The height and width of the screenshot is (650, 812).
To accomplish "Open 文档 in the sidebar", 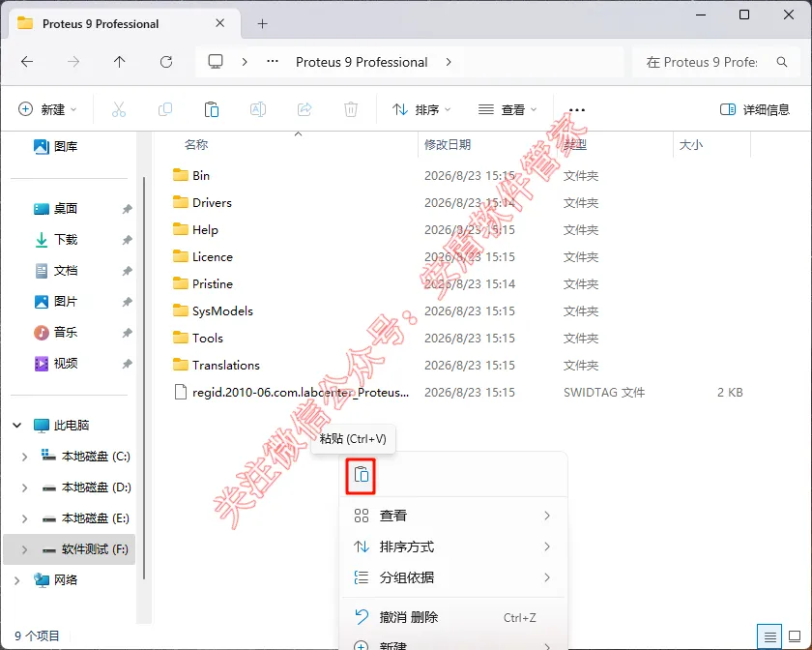I will click(55, 271).
